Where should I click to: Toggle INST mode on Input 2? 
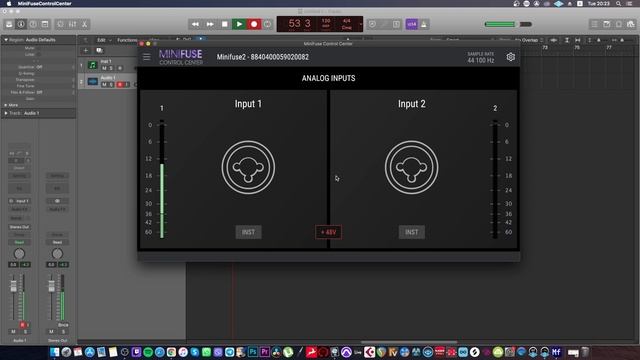pos(411,232)
